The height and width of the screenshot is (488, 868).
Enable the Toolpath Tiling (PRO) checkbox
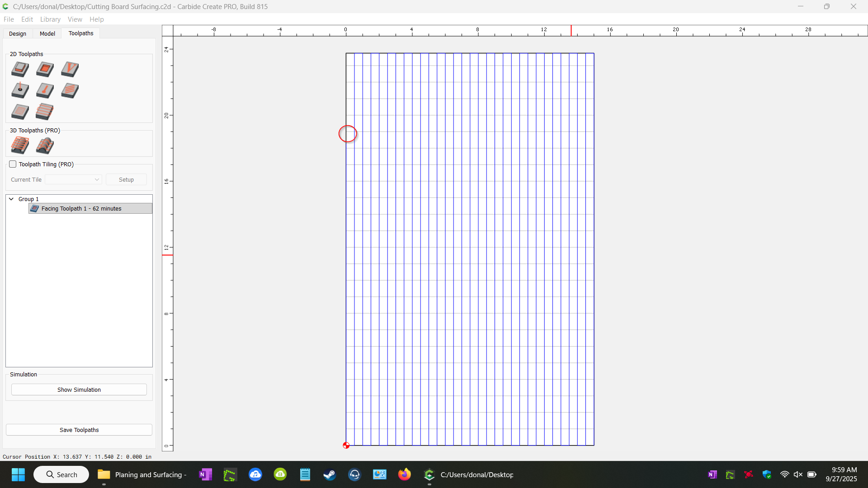pos(13,164)
